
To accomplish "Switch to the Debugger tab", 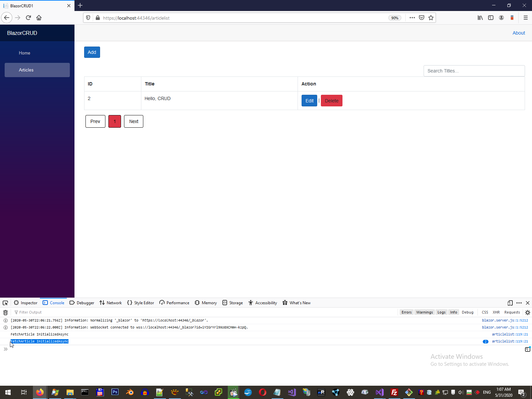I will pos(82,303).
